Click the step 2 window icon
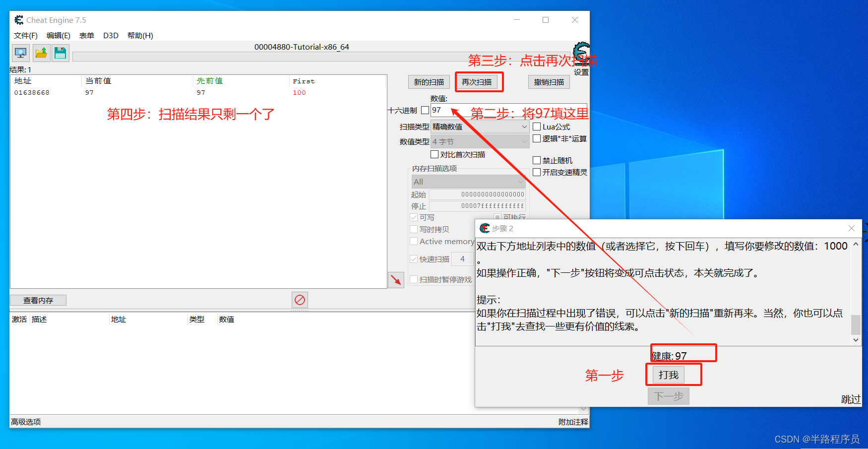 coord(485,228)
